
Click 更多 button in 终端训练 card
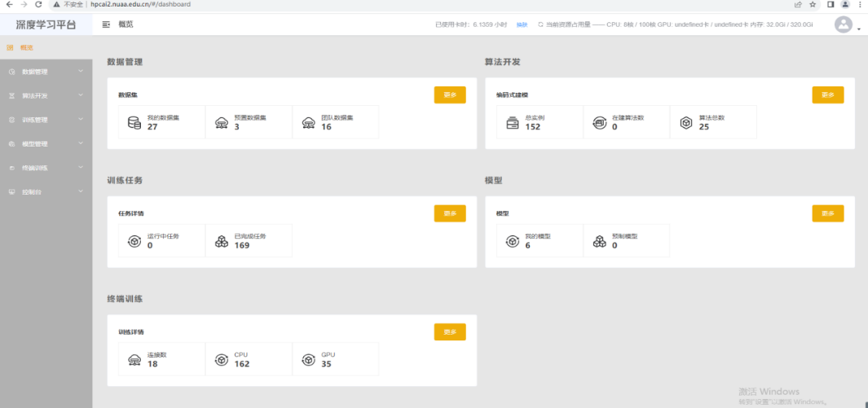[x=449, y=331]
